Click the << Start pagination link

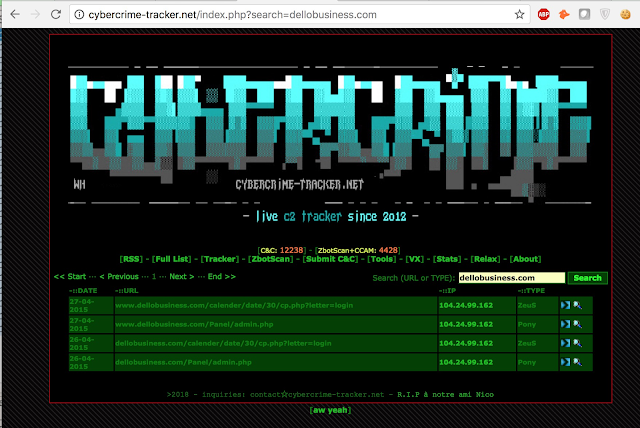tap(70, 277)
